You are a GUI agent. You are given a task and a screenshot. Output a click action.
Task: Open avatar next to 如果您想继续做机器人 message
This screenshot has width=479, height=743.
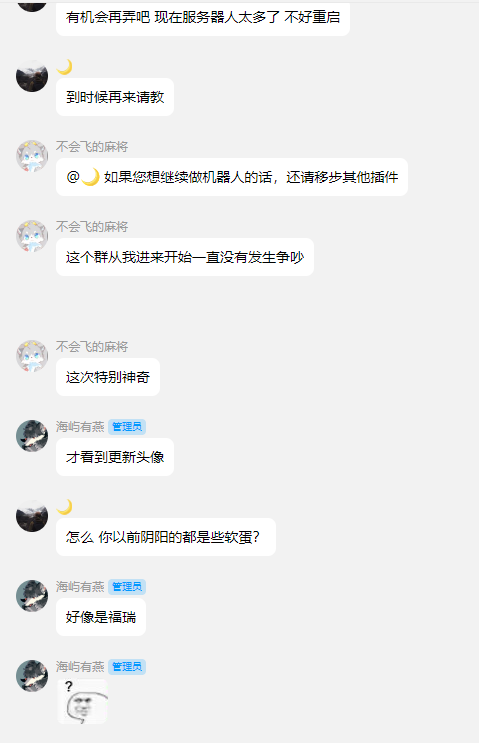(32, 156)
